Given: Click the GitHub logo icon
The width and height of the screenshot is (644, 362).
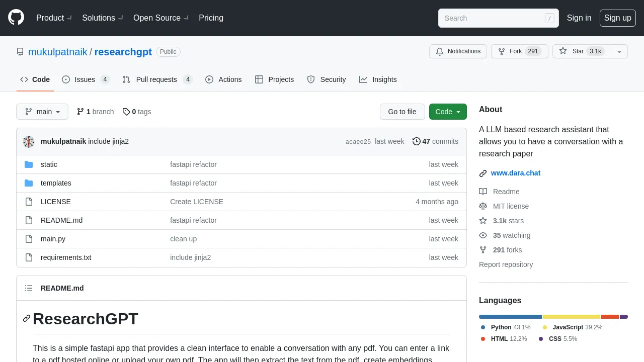Looking at the screenshot, I should coord(16,18).
